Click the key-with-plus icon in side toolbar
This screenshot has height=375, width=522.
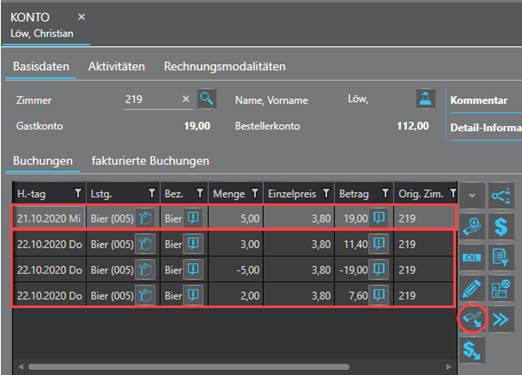coord(472,227)
